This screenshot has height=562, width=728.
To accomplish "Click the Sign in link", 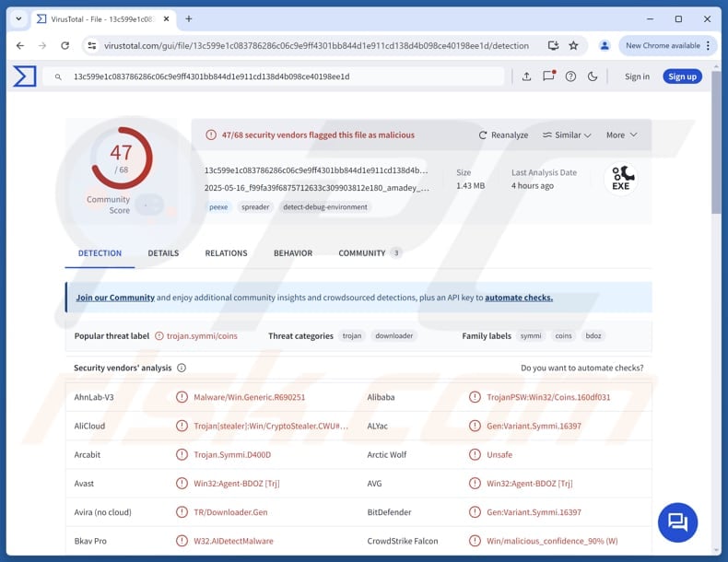I will coord(637,76).
